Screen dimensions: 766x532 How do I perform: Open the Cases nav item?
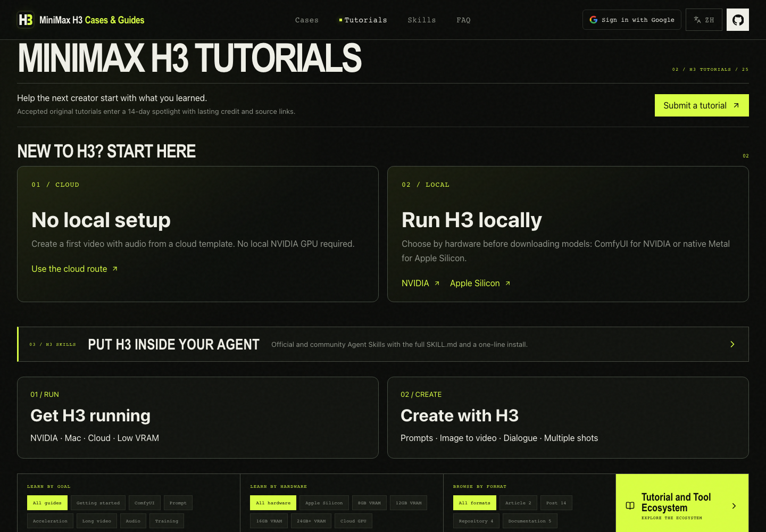(307, 20)
